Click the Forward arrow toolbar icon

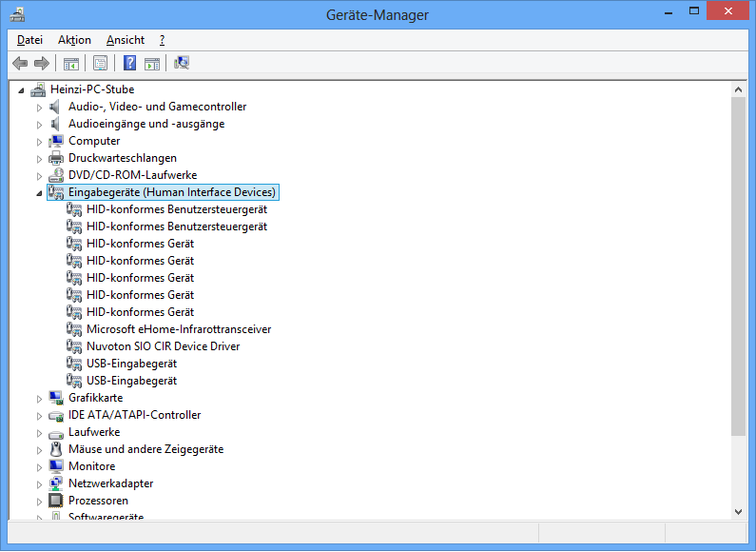coord(42,63)
